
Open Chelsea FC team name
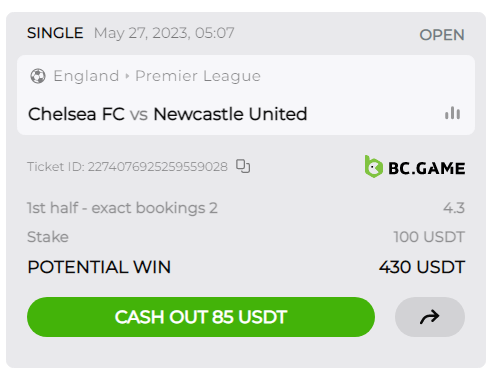(x=76, y=114)
